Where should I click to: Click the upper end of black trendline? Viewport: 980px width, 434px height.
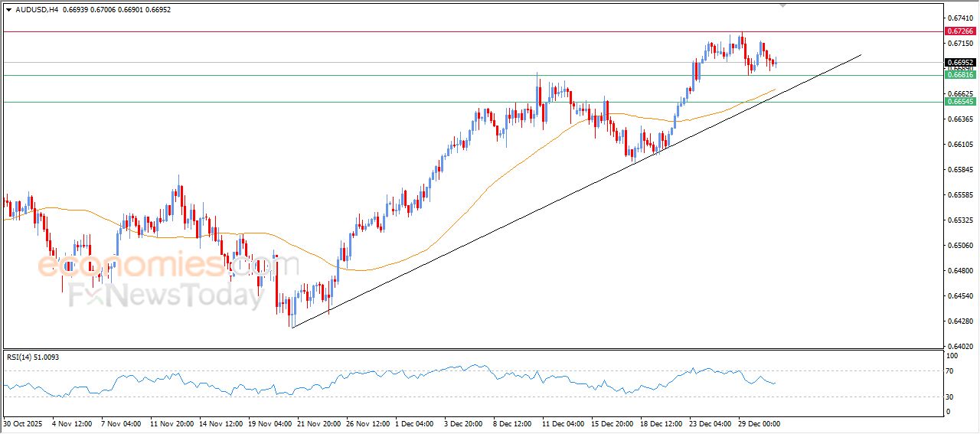[861, 55]
